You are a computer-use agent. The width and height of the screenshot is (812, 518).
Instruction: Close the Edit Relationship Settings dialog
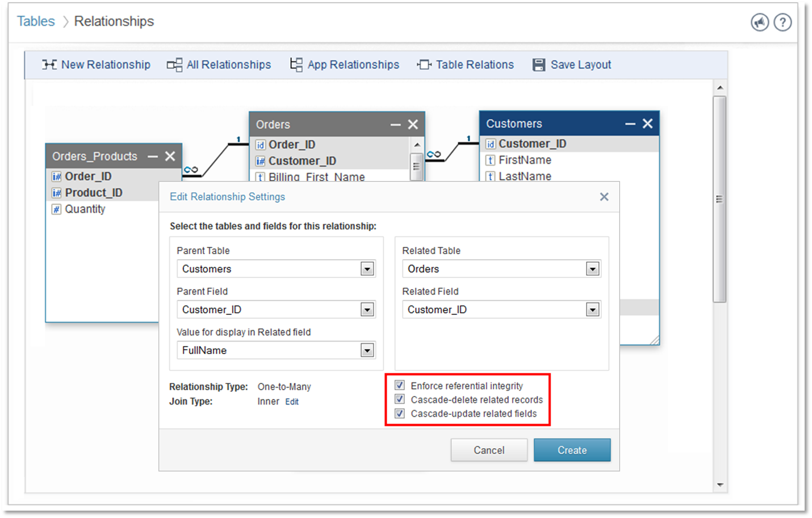(604, 197)
